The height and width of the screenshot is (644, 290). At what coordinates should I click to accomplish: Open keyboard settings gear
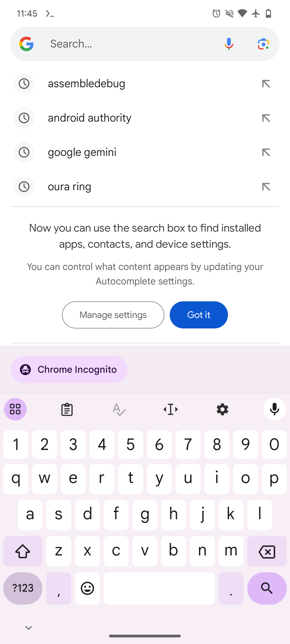pyautogui.click(x=222, y=409)
